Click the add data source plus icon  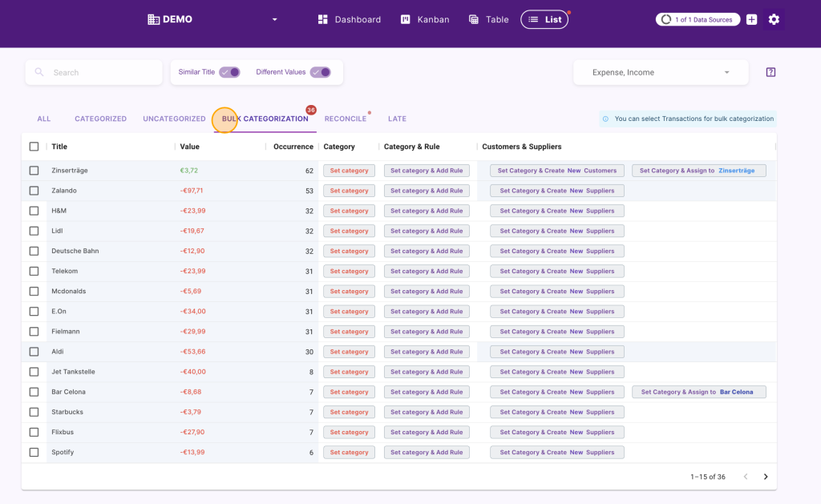point(751,19)
